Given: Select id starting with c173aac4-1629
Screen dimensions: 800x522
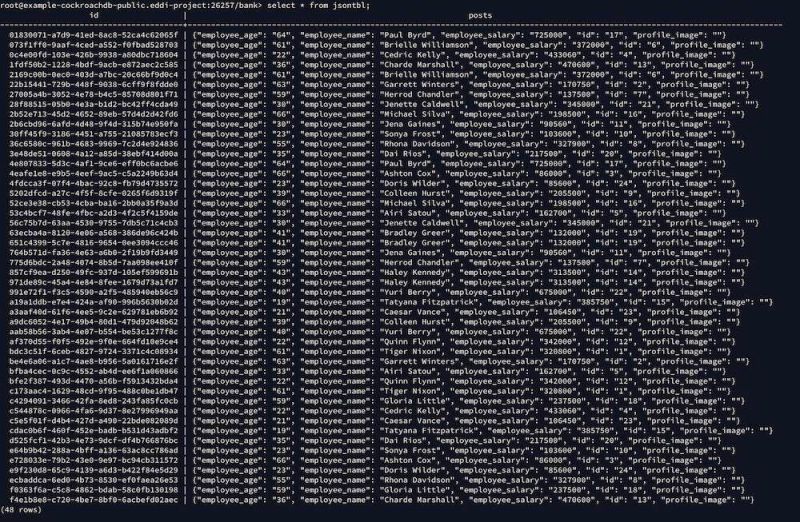Looking at the screenshot, I should pyautogui.click(x=93, y=391).
